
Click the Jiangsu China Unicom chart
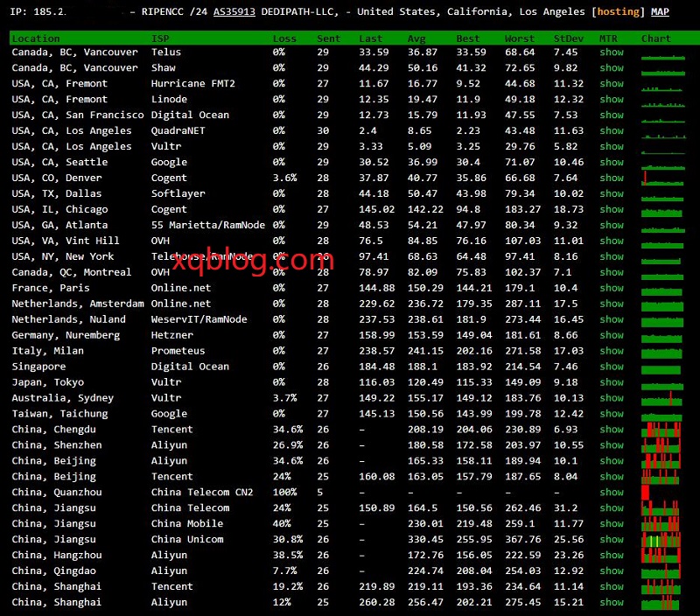661,540
